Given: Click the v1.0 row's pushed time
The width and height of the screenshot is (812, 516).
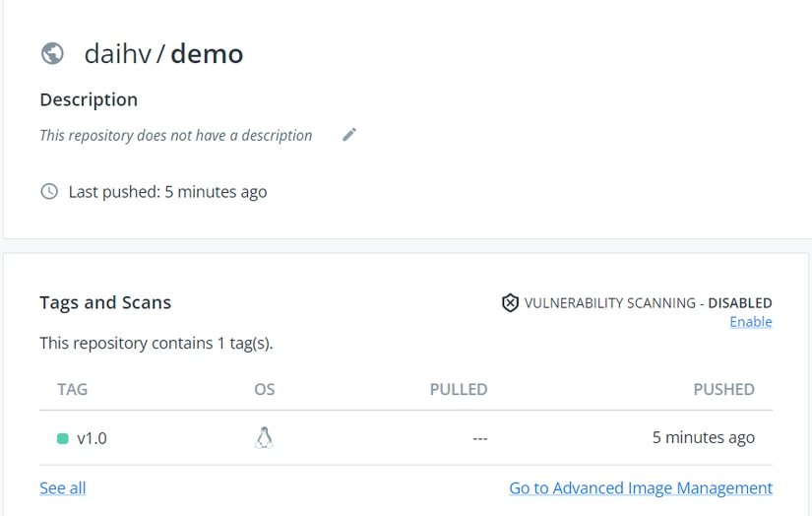Looking at the screenshot, I should (703, 438).
